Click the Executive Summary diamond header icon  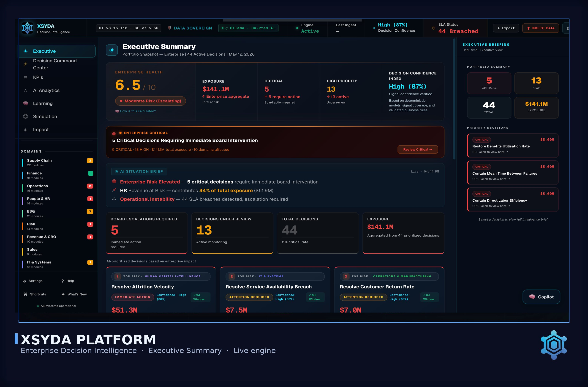pyautogui.click(x=112, y=50)
